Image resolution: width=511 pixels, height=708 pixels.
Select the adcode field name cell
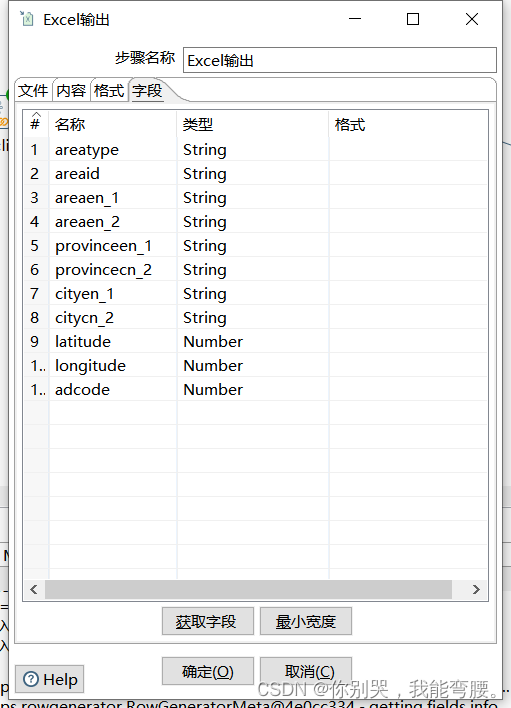click(113, 389)
